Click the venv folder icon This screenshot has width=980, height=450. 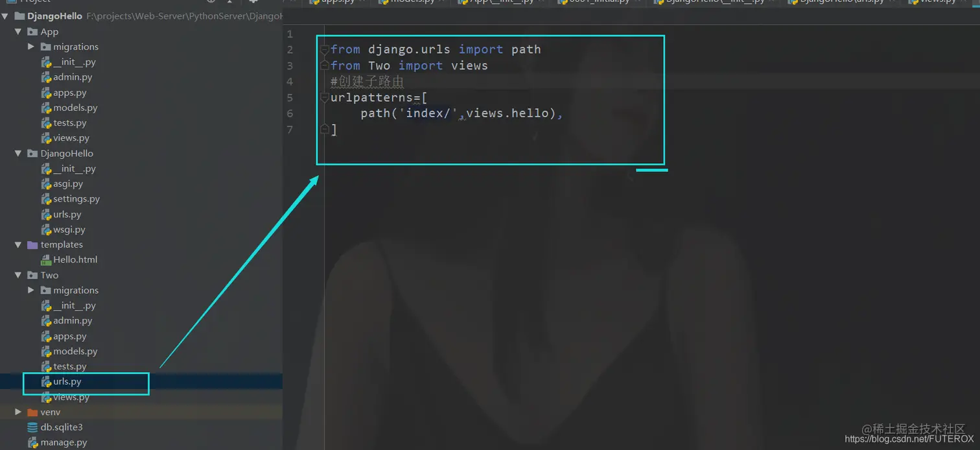pyautogui.click(x=32, y=412)
